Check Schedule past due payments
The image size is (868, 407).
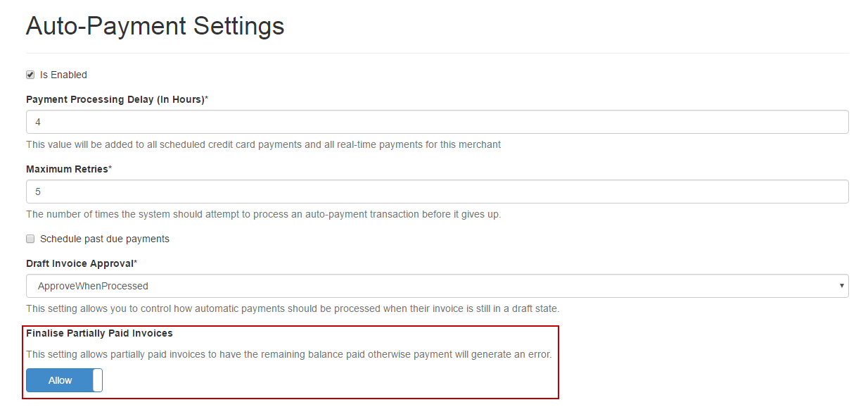(30, 239)
